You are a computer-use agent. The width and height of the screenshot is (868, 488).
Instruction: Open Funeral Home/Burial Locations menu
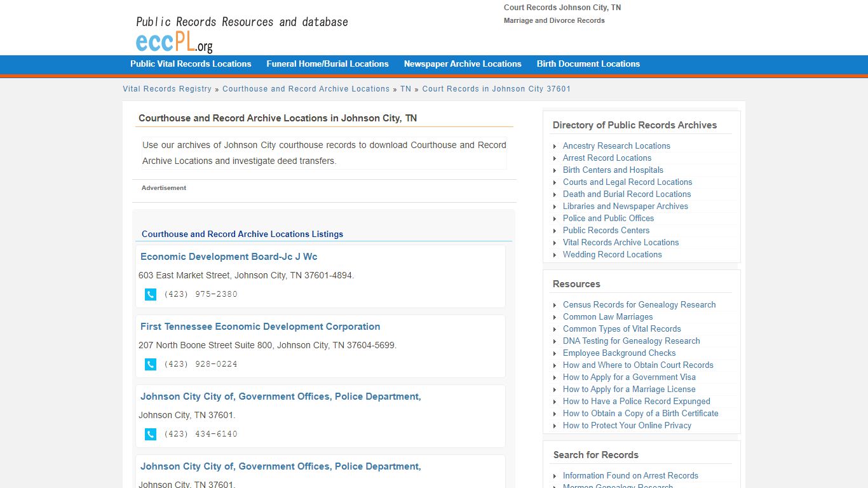pyautogui.click(x=327, y=64)
